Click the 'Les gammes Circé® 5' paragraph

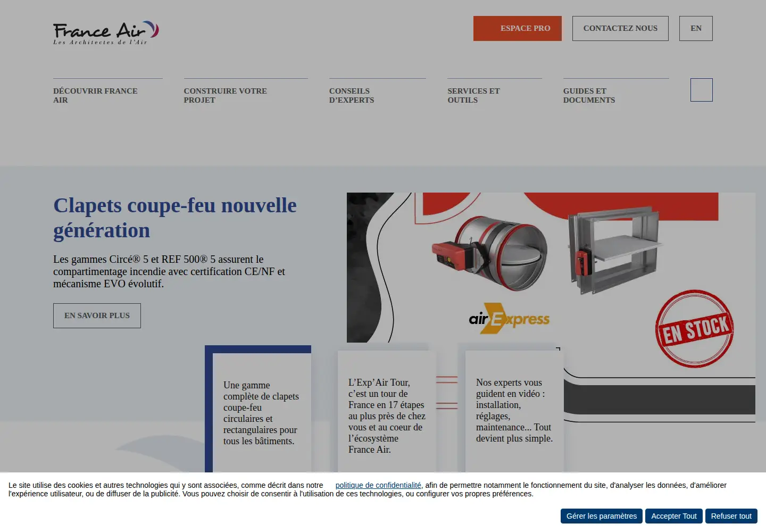click(x=169, y=271)
